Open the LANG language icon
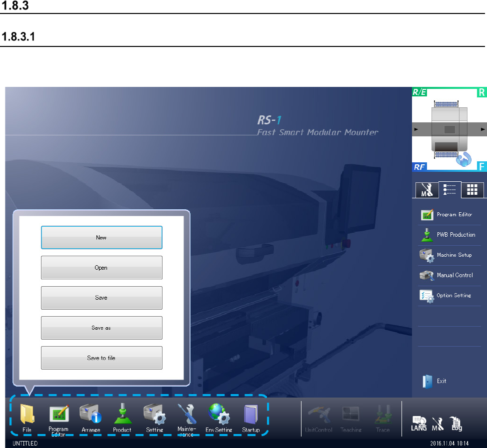 point(419,424)
